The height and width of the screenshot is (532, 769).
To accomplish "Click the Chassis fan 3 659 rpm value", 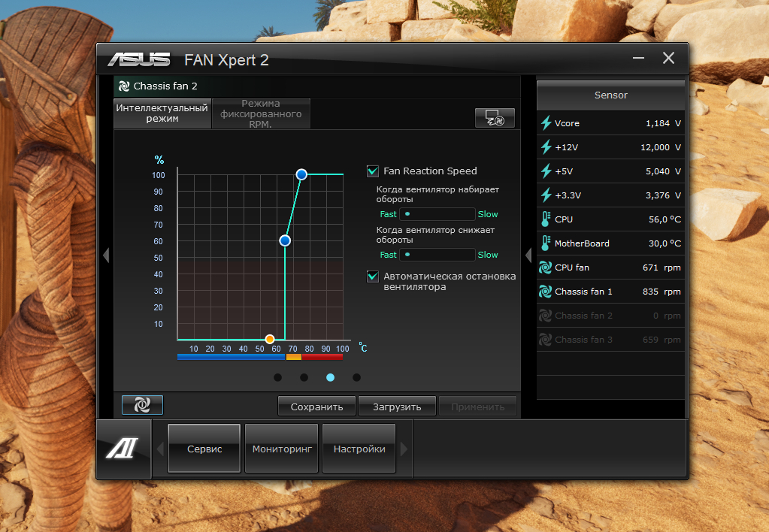I will tap(662, 340).
